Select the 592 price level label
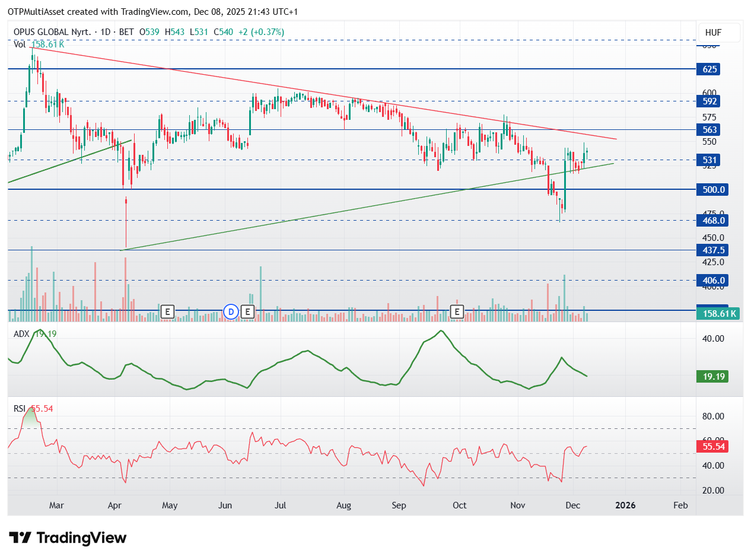751x560 pixels. coord(710,101)
